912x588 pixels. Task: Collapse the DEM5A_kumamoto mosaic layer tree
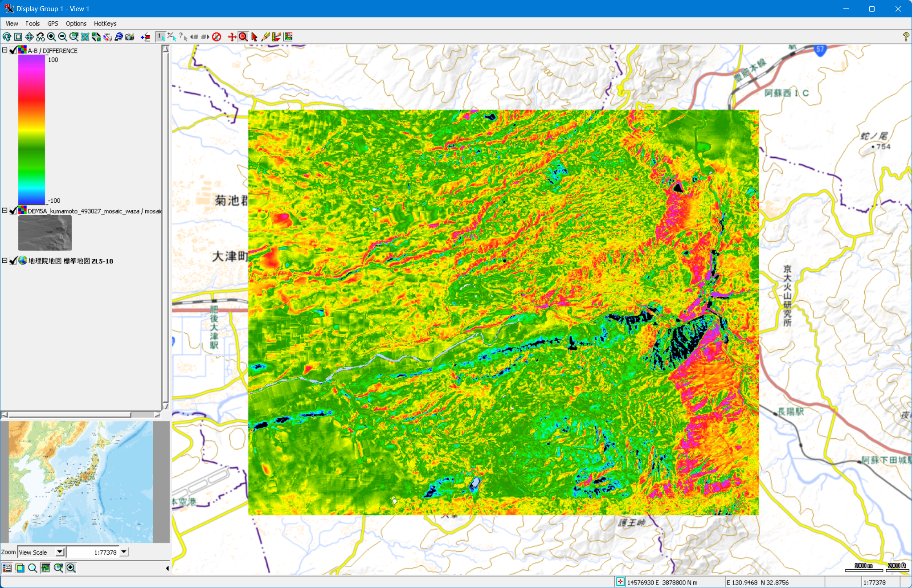click(4, 211)
